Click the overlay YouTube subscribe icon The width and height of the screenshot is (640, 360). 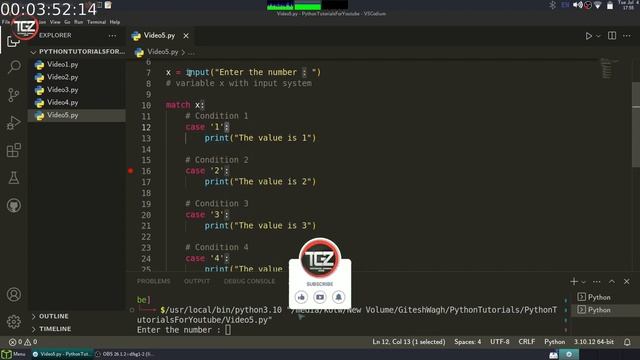[320, 297]
